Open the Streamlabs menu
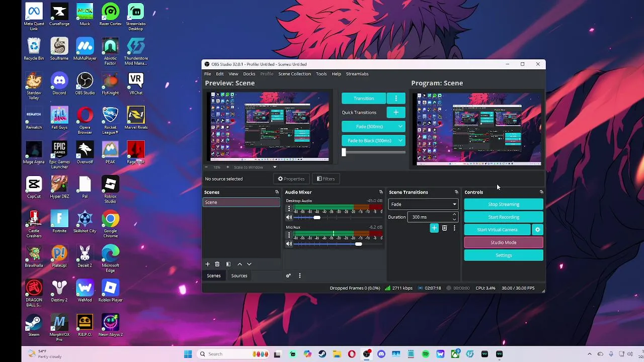 357,74
